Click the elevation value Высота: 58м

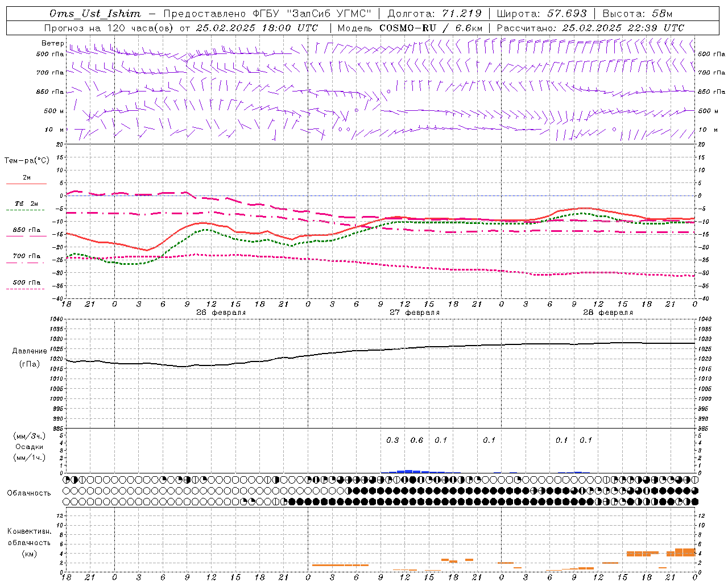point(637,14)
